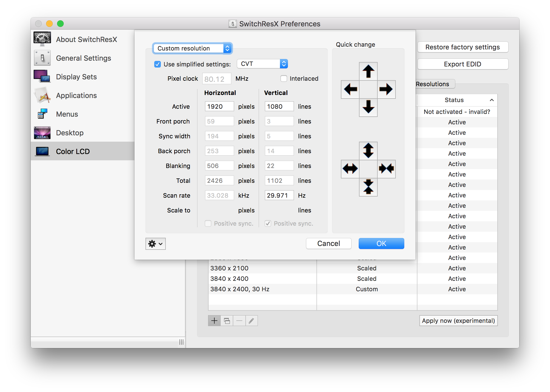This screenshot has width=550, height=392.
Task: Click the duplicate resolution icon
Action: pyautogui.click(x=227, y=321)
